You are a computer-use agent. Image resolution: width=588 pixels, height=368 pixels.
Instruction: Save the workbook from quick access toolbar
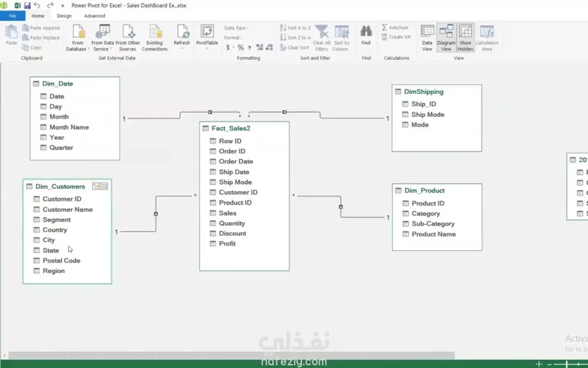coord(27,6)
